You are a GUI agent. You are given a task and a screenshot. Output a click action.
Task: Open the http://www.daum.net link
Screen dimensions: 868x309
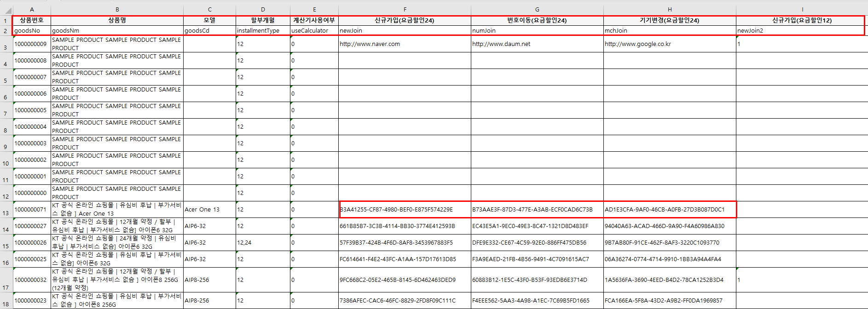(501, 44)
